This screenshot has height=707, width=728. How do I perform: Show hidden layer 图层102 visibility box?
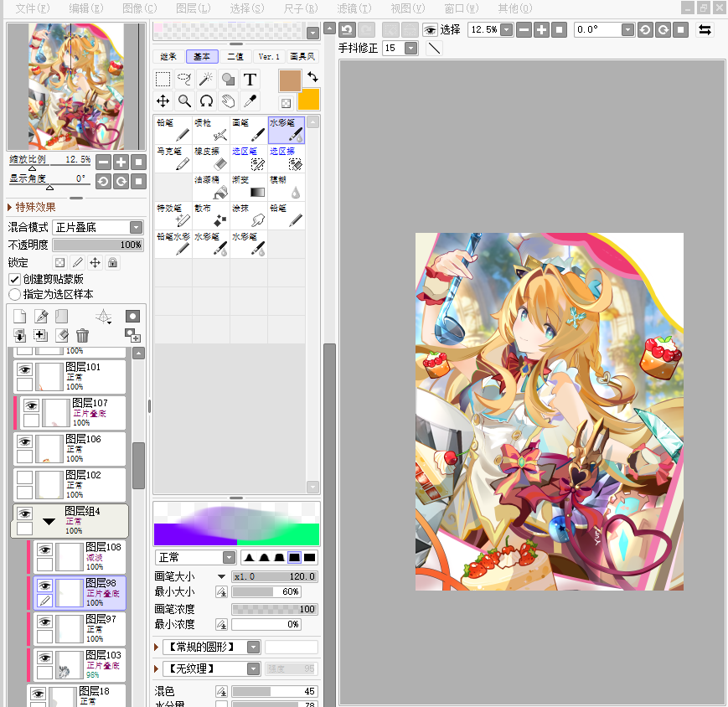click(x=24, y=477)
